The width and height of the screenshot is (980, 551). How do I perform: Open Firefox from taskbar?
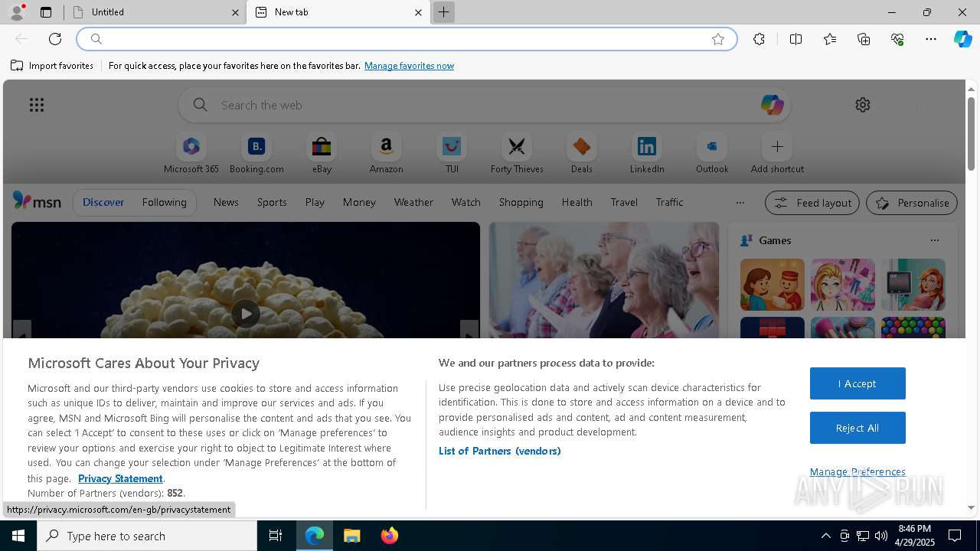[389, 536]
